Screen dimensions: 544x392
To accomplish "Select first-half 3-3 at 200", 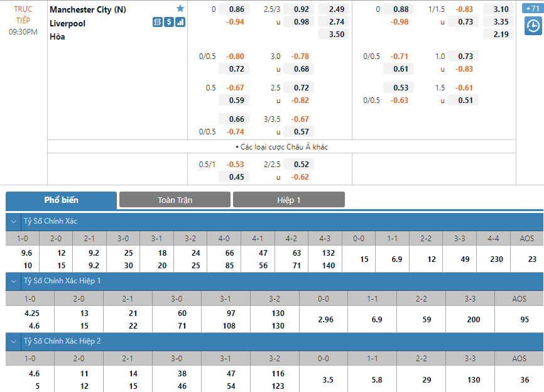I will pyautogui.click(x=473, y=320).
